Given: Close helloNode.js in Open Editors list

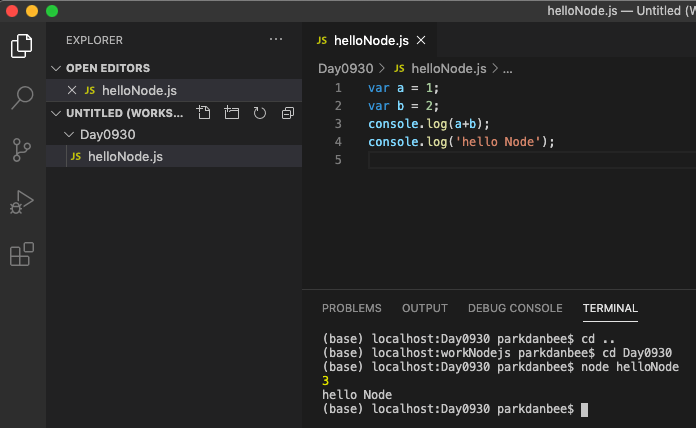Looking at the screenshot, I should click(72, 90).
